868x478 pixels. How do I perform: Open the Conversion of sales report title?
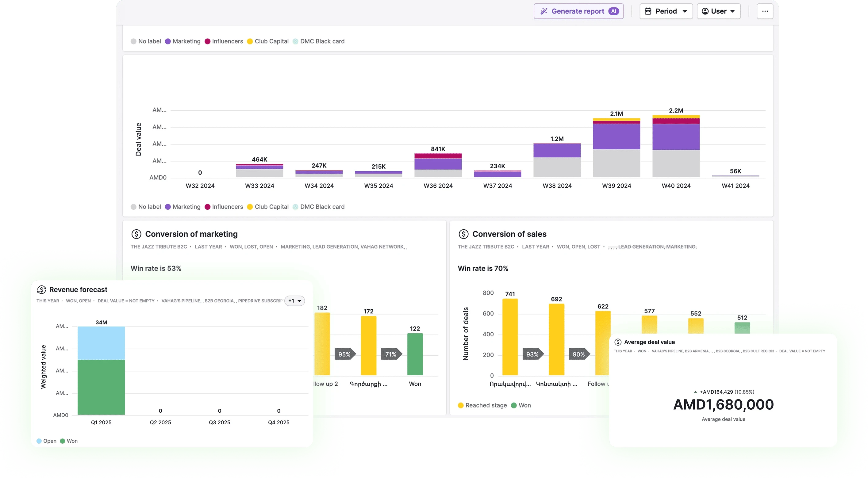pyautogui.click(x=509, y=234)
